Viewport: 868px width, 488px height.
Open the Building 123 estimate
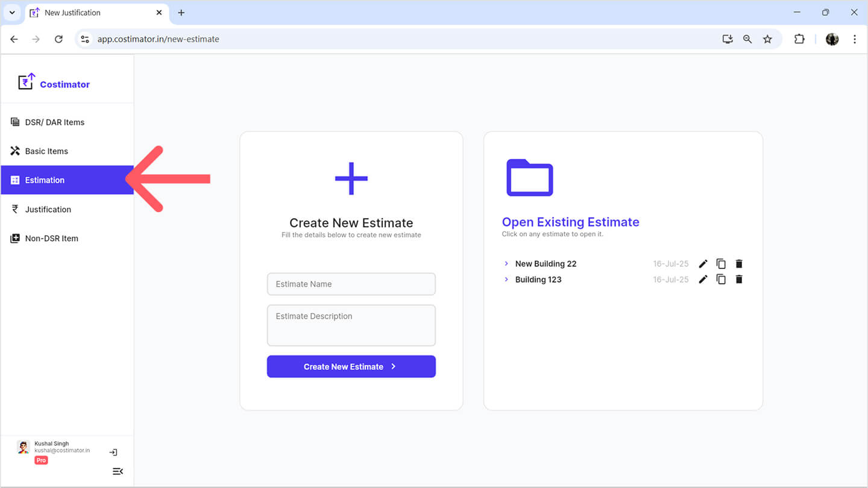tap(538, 280)
